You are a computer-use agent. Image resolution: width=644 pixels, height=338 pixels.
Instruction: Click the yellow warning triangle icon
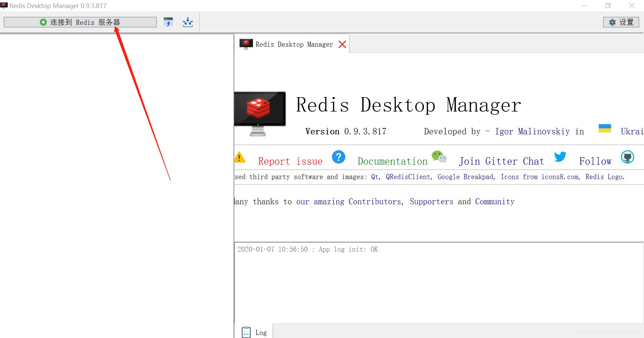pos(240,157)
